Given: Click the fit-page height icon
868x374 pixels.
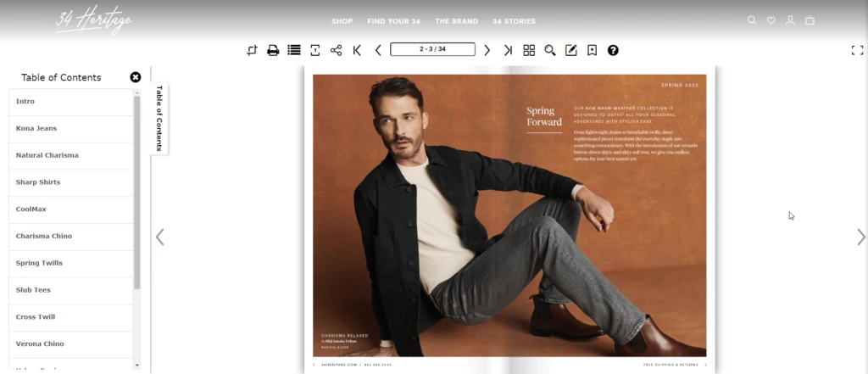Looking at the screenshot, I should pyautogui.click(x=315, y=50).
